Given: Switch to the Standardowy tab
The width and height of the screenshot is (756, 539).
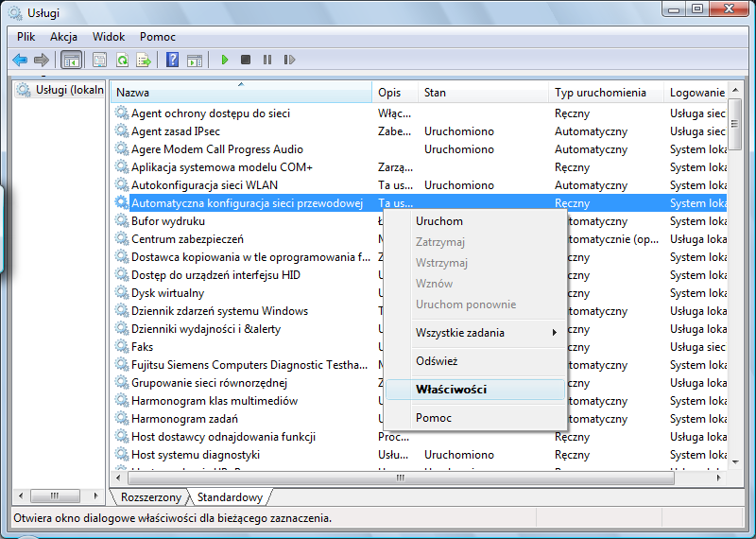Looking at the screenshot, I should click(x=230, y=496).
